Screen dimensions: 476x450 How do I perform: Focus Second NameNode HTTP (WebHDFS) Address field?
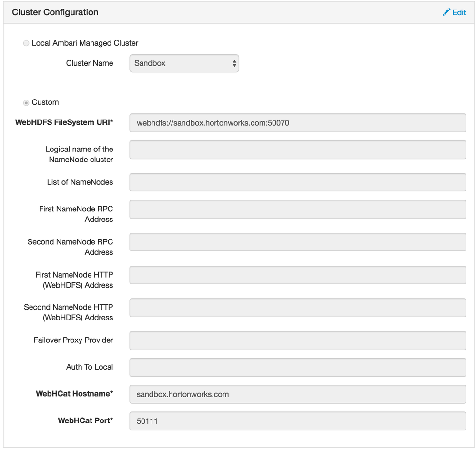click(297, 308)
